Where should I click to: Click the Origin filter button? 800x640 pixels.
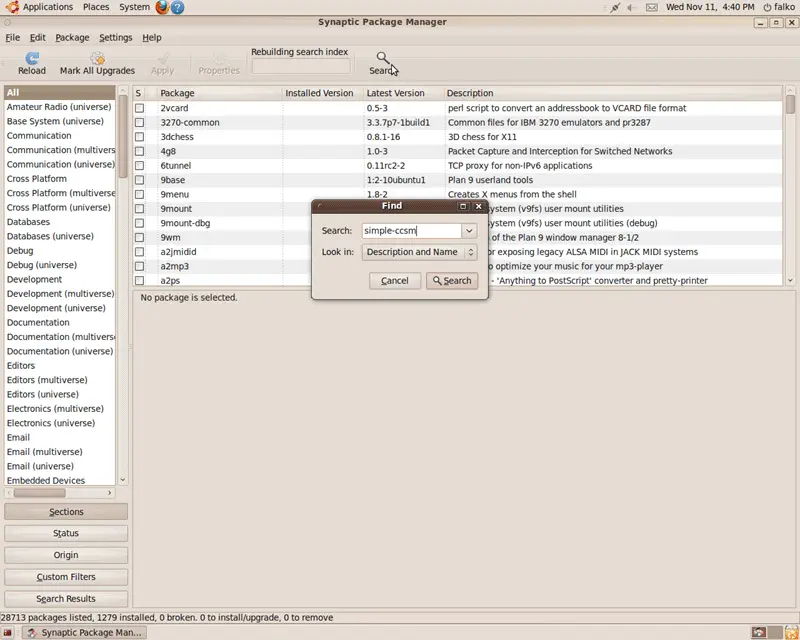[66, 555]
